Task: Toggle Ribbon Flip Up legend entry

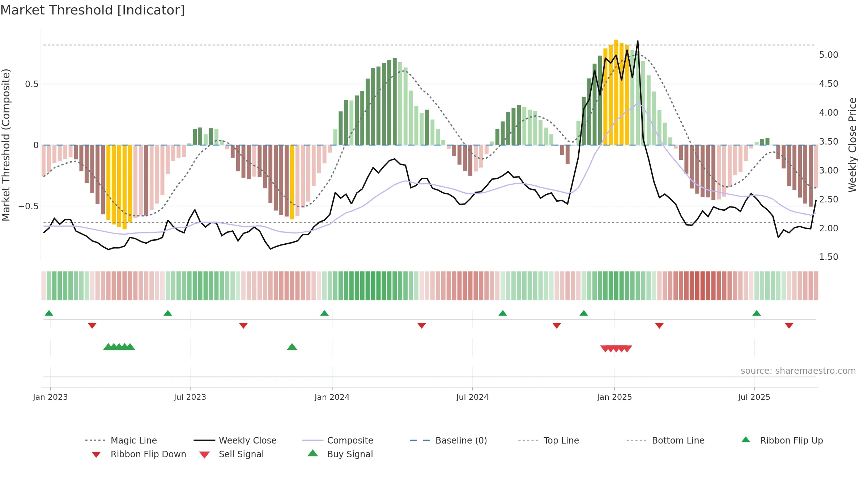Action: (782, 440)
